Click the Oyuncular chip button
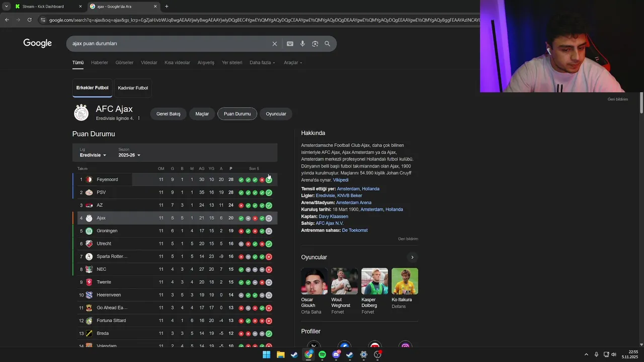This screenshot has height=362, width=644. tap(276, 114)
